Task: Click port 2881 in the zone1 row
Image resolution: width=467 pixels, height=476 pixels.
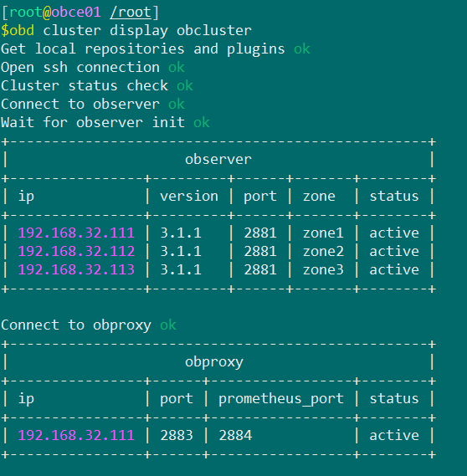Action: [x=260, y=233]
